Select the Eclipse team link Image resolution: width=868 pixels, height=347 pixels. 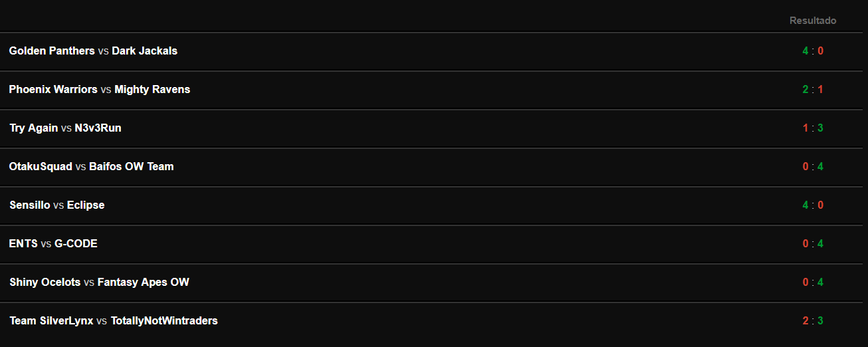click(x=86, y=205)
